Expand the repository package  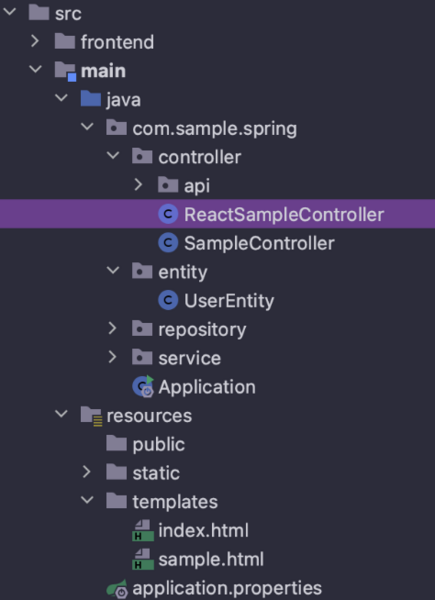tap(112, 328)
